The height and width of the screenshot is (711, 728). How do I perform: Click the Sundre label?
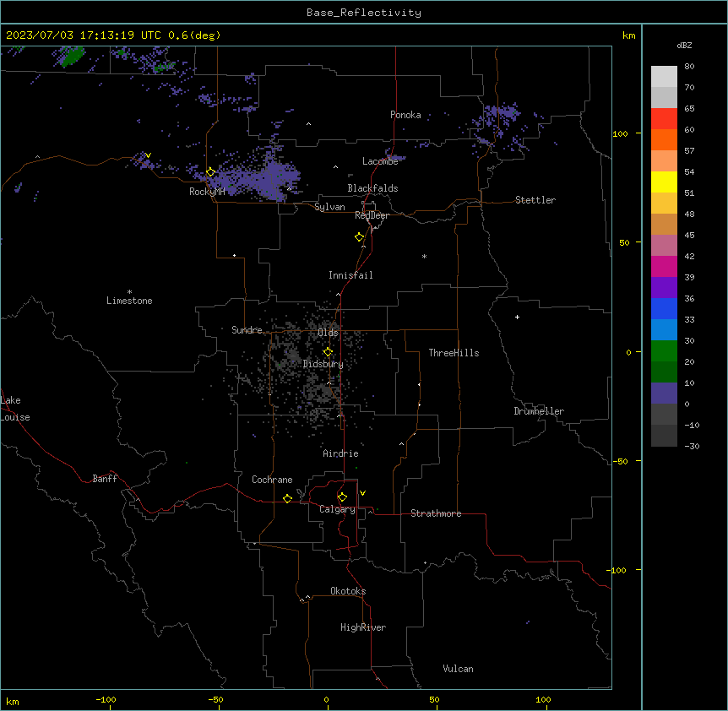(x=247, y=330)
